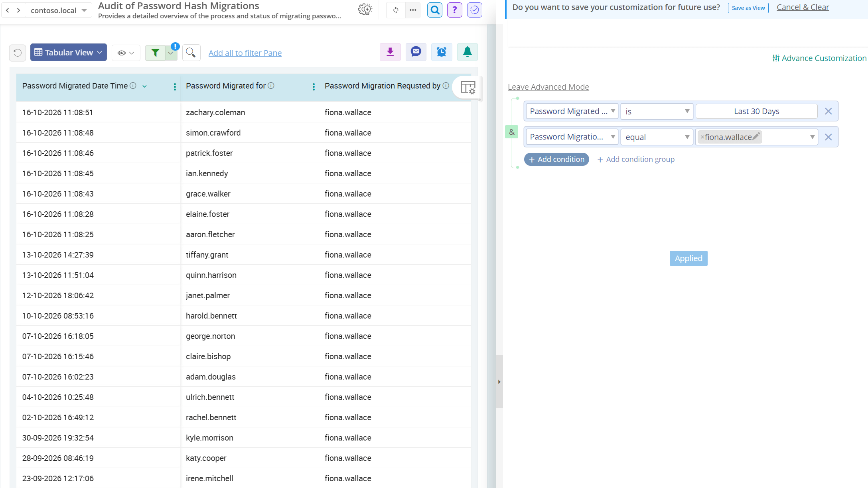Click the schedule alarm clock icon
The image size is (868, 488).
[x=442, y=52]
